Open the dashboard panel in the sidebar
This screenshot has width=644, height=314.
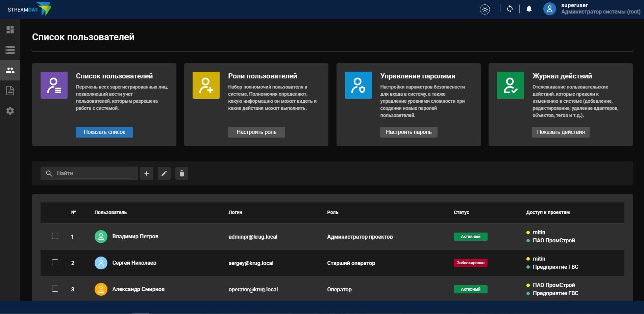pos(10,30)
